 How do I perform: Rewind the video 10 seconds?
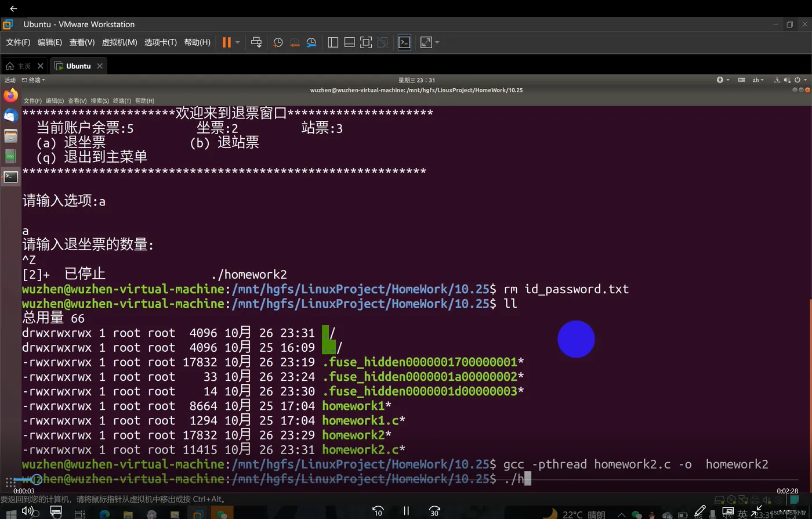point(378,511)
